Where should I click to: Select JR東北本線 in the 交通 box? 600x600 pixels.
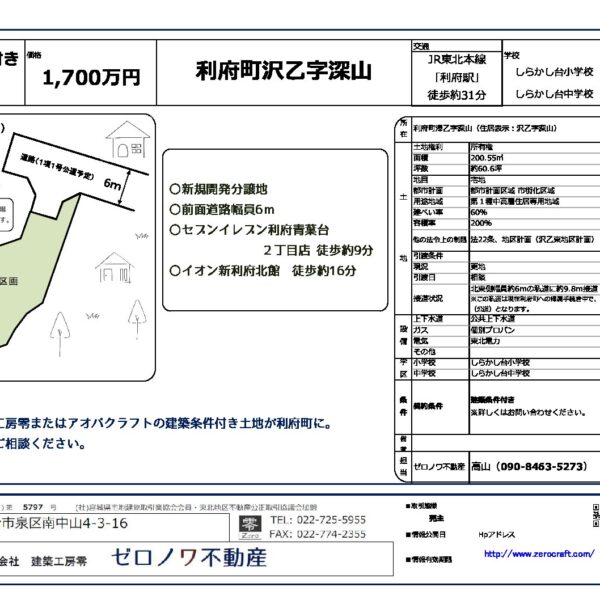(457, 59)
